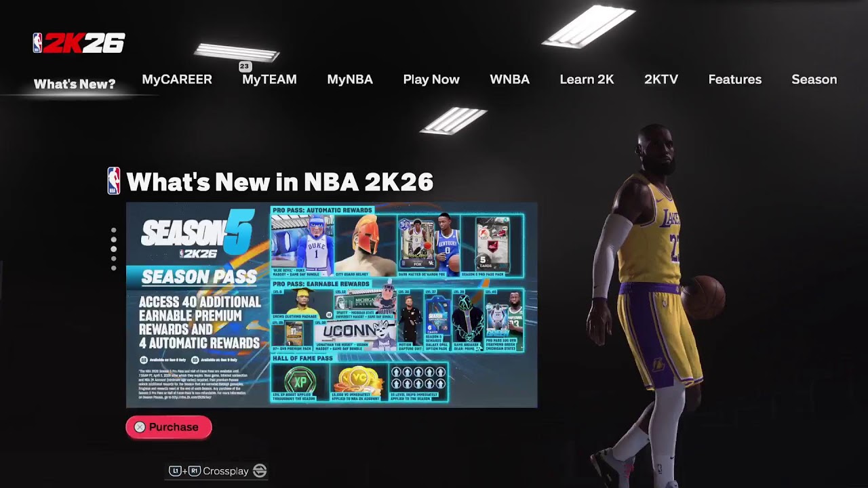
Task: Select the Draymond Green Pro Pass tile
Action: click(504, 320)
